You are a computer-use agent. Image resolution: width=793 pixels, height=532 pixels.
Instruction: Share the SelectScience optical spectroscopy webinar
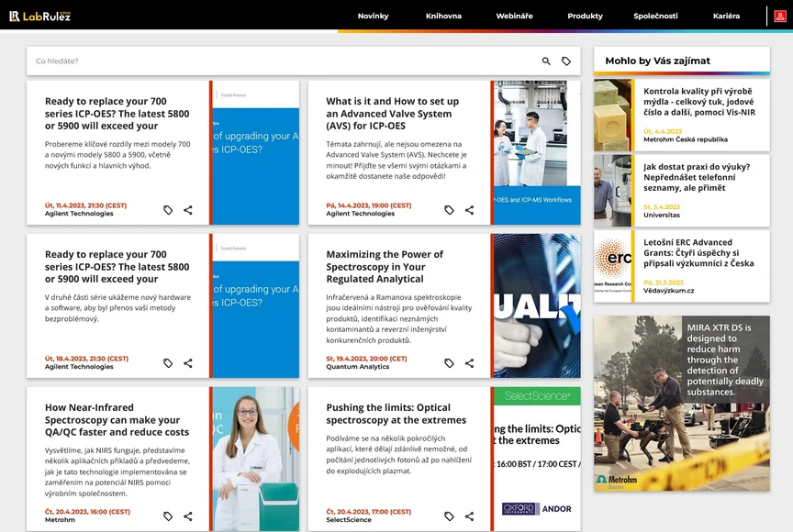pyautogui.click(x=469, y=515)
